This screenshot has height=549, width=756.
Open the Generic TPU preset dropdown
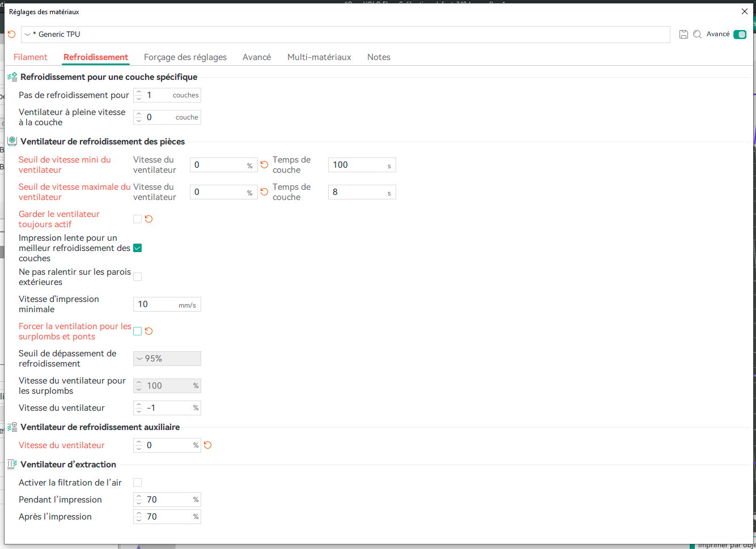coord(346,35)
